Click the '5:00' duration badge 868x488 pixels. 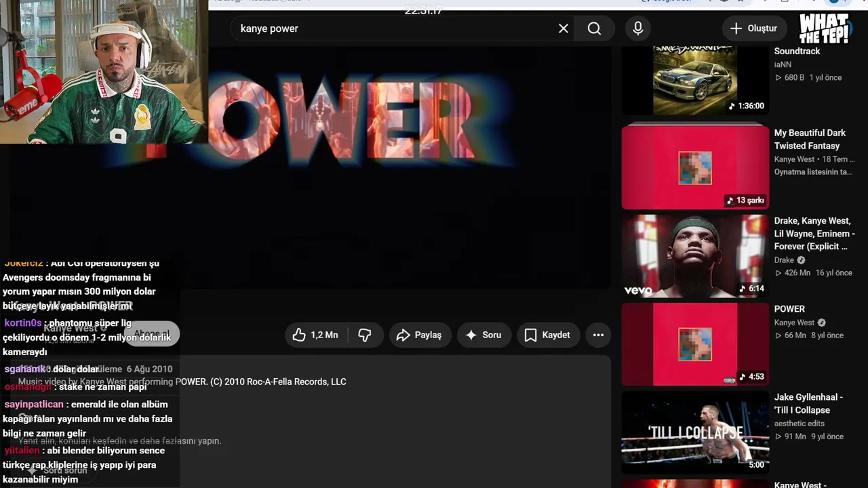[x=757, y=465]
